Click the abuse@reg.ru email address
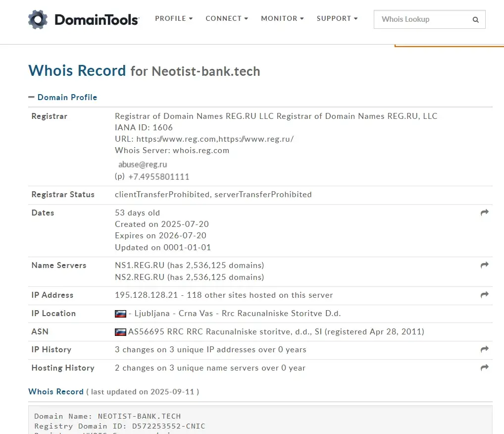 point(143,164)
